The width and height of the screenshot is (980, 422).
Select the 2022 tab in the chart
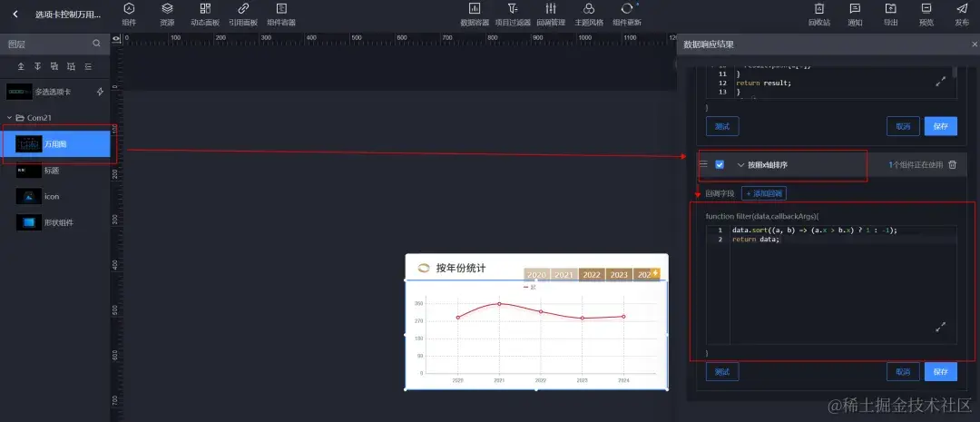(592, 274)
